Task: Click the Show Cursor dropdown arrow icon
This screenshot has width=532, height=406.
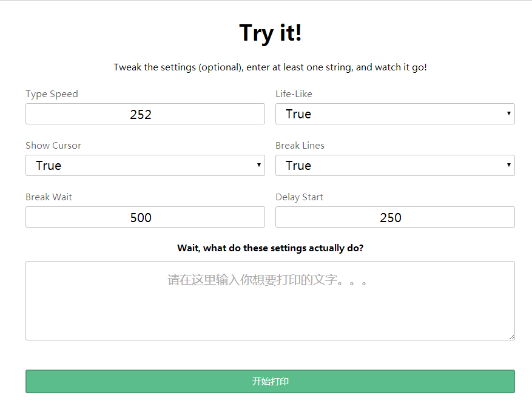Action: click(x=259, y=165)
